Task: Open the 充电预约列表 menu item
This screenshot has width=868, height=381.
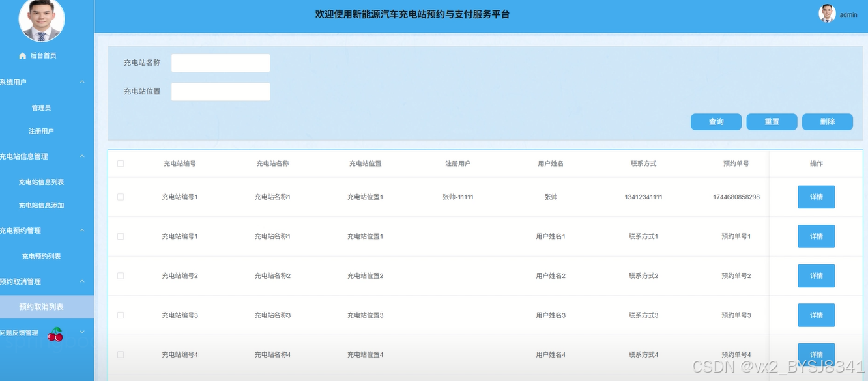Action: click(x=41, y=257)
